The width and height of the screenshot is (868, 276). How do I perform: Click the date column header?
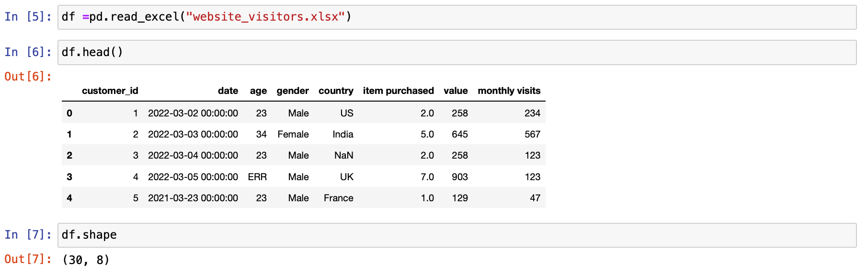(x=228, y=91)
